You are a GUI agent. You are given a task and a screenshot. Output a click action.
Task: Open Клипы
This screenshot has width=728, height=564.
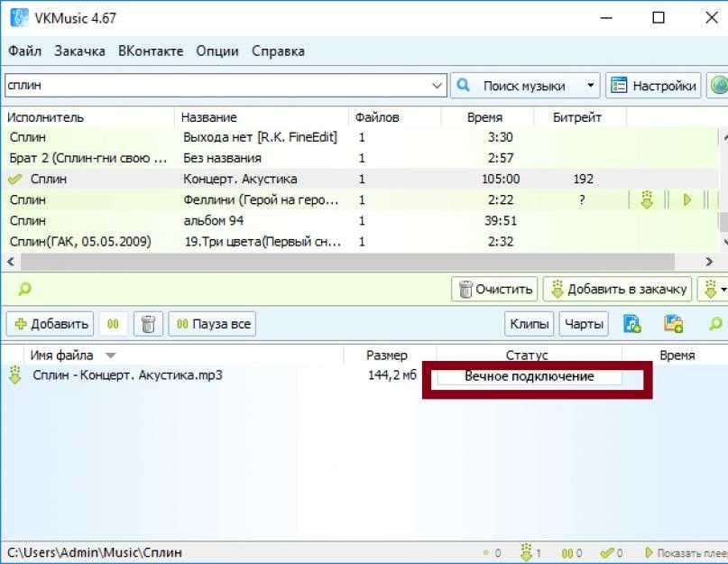pyautogui.click(x=530, y=324)
